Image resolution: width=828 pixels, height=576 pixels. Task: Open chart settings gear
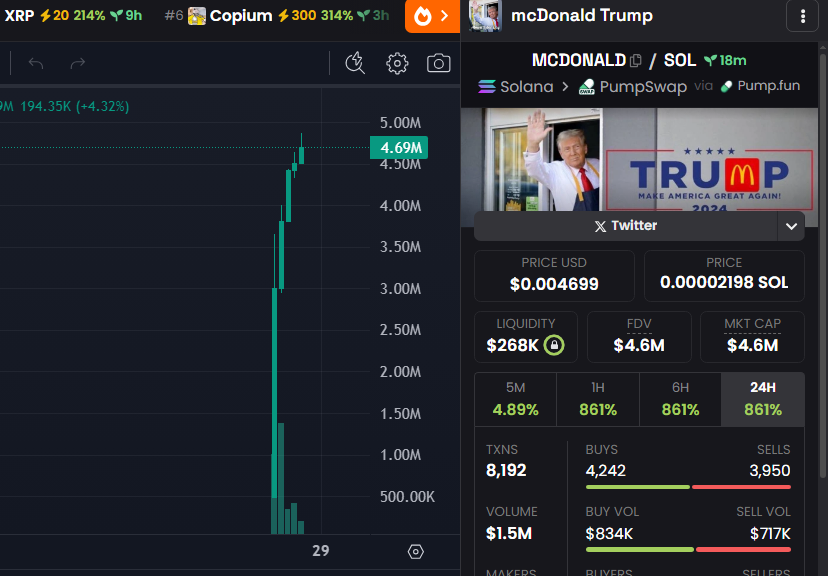(397, 63)
